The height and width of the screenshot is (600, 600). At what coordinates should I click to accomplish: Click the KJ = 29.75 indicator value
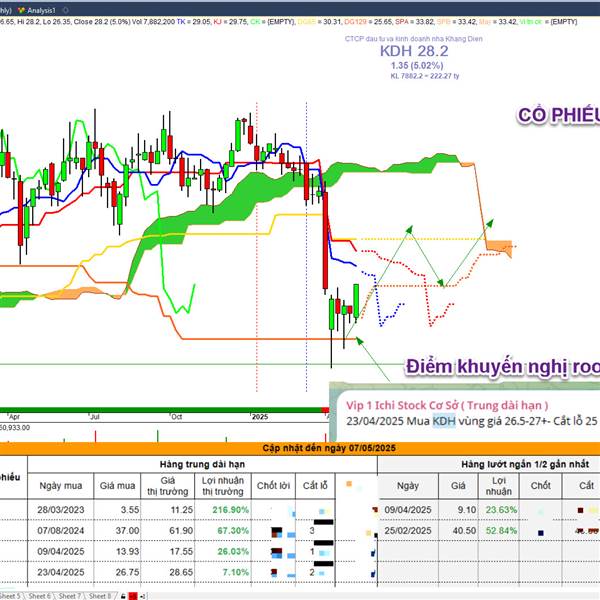(x=231, y=22)
